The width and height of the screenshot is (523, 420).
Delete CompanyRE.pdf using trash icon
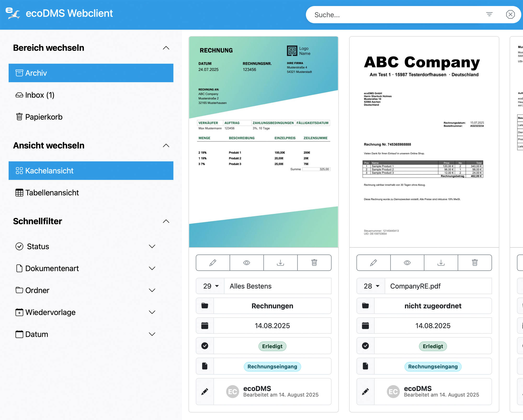point(475,262)
